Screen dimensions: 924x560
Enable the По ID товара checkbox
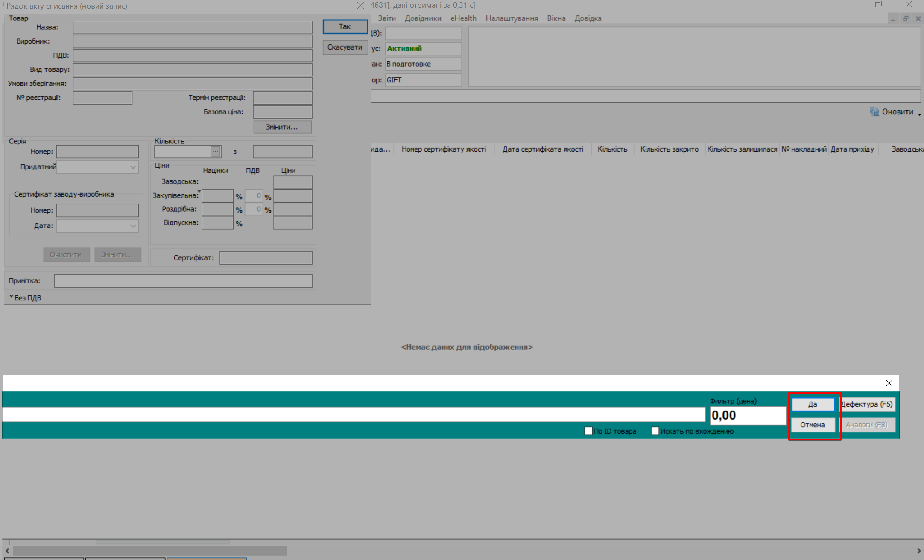tap(588, 431)
